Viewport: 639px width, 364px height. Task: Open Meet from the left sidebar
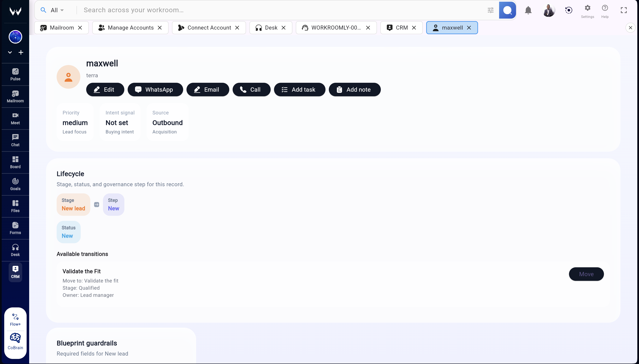[15, 118]
